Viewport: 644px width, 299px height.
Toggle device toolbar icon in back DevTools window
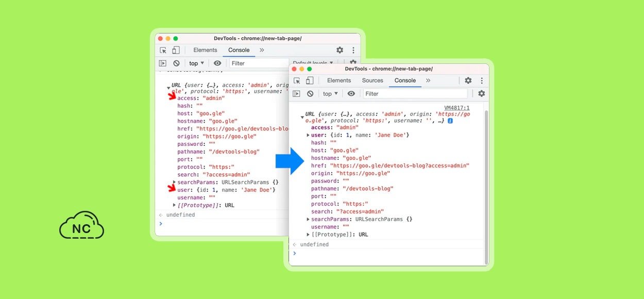(176, 50)
